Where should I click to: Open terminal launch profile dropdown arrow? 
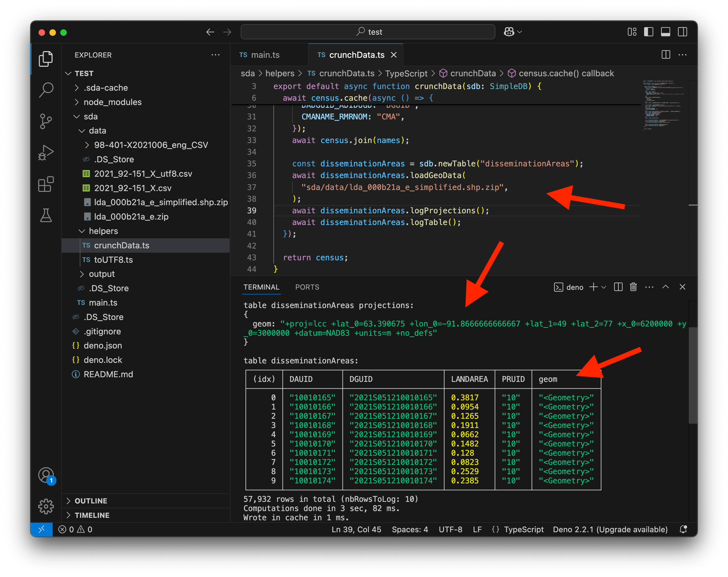click(x=604, y=287)
